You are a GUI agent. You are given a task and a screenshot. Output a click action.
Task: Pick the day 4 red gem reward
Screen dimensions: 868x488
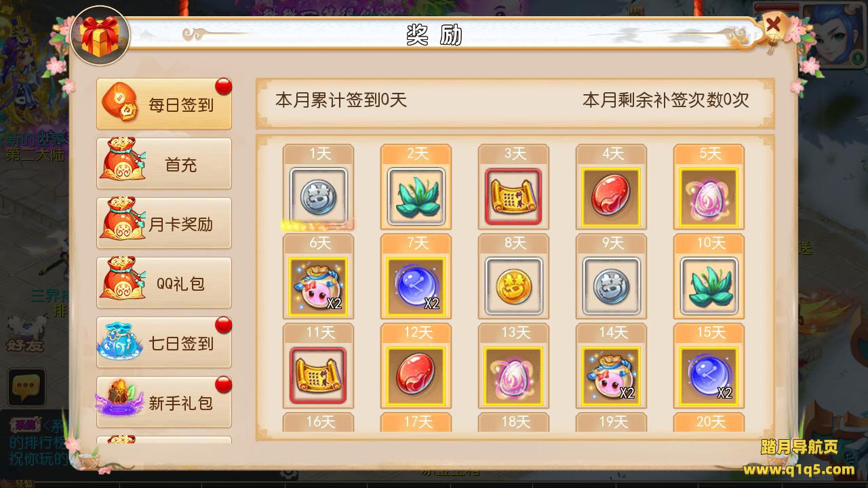click(x=611, y=197)
